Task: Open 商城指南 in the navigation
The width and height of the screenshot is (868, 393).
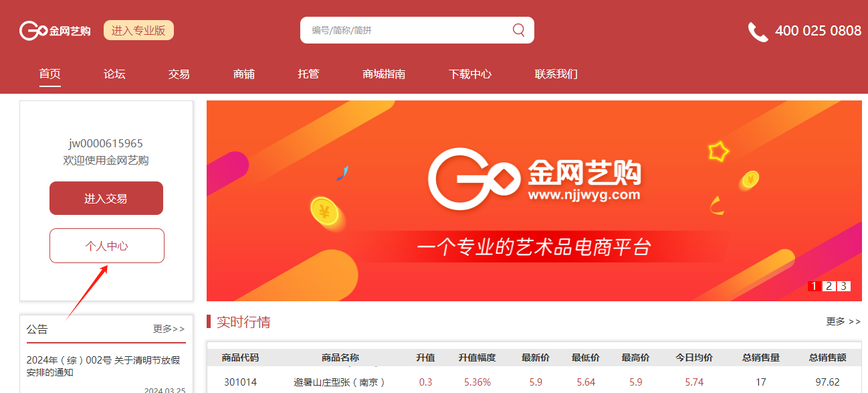Action: (384, 74)
